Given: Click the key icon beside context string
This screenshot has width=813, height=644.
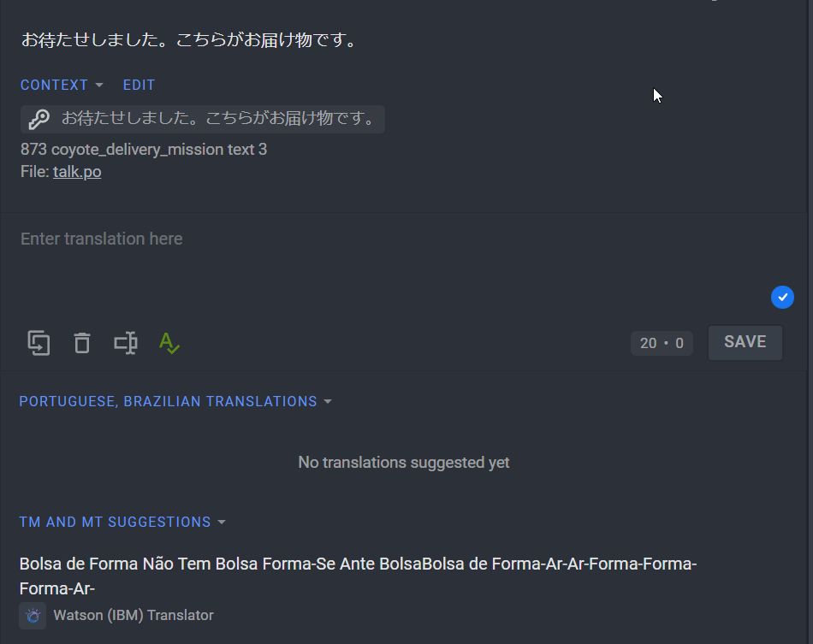Looking at the screenshot, I should (x=39, y=119).
